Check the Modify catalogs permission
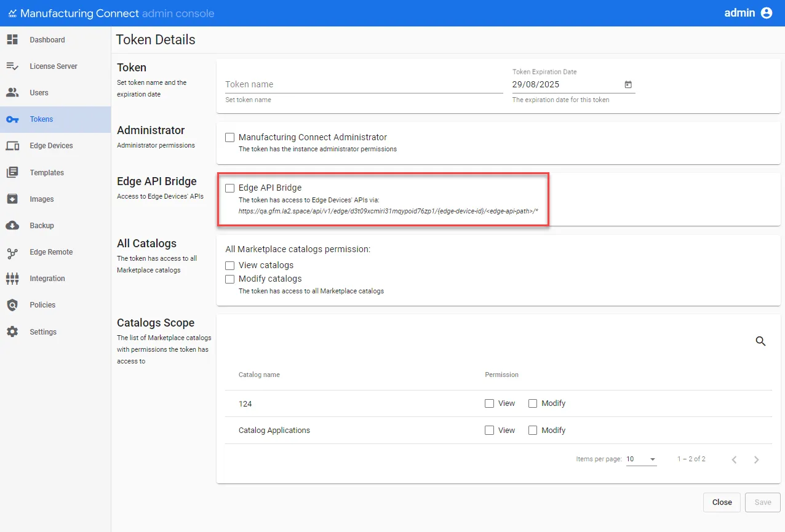 click(230, 279)
